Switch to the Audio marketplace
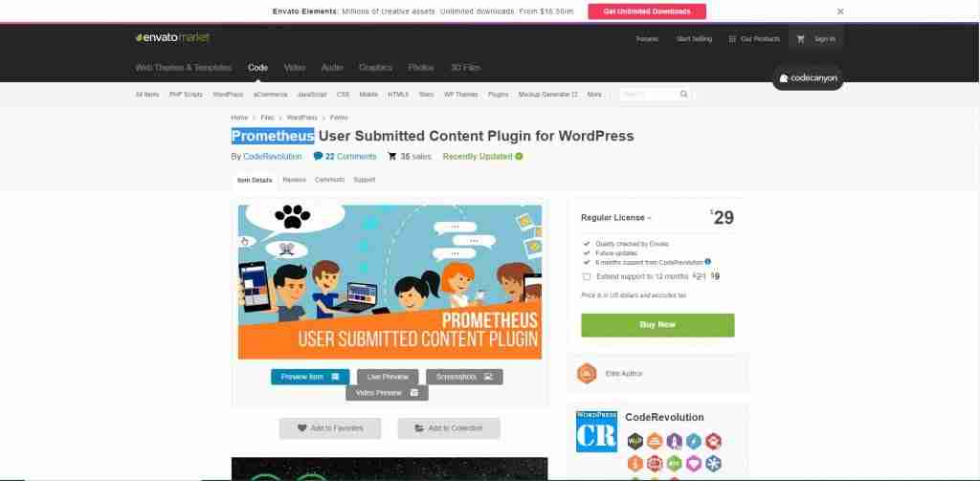The height and width of the screenshot is (481, 980). coord(332,68)
